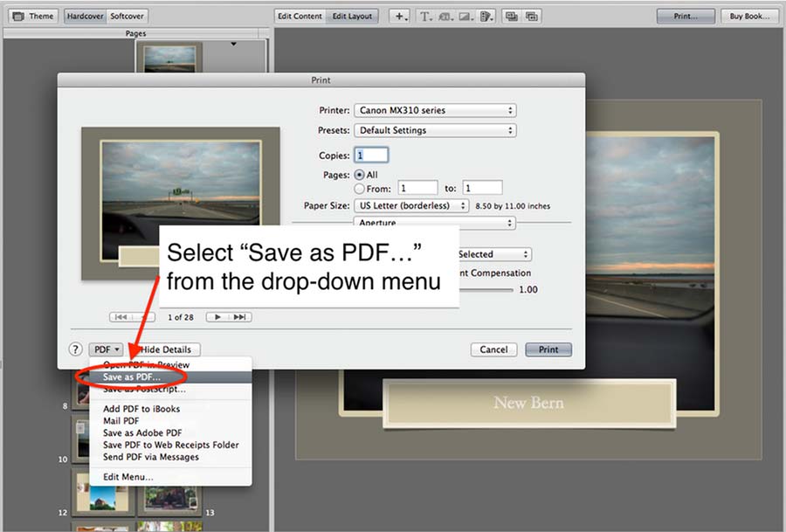Select Mail PDF menu entry
Screen dimensions: 786x532
122,420
